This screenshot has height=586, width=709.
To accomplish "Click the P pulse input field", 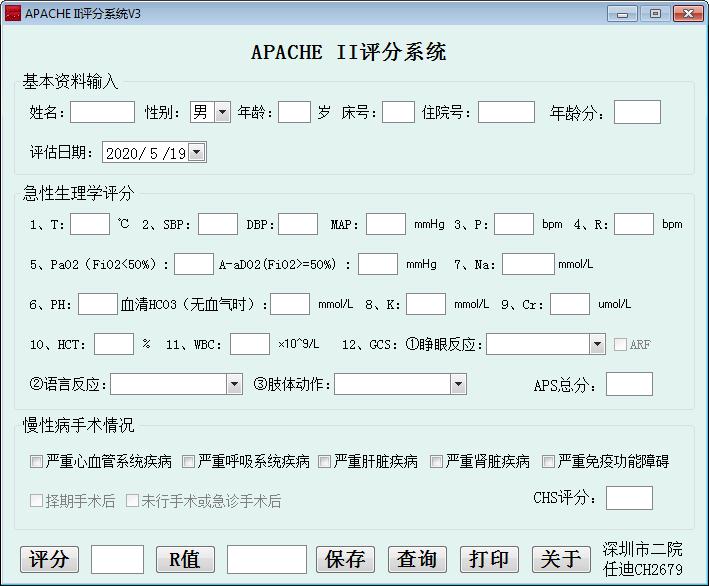I will coord(514,224).
